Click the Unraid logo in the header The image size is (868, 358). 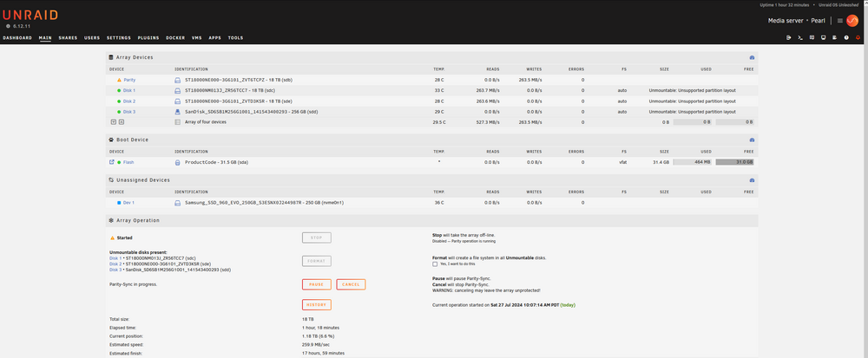(30, 15)
